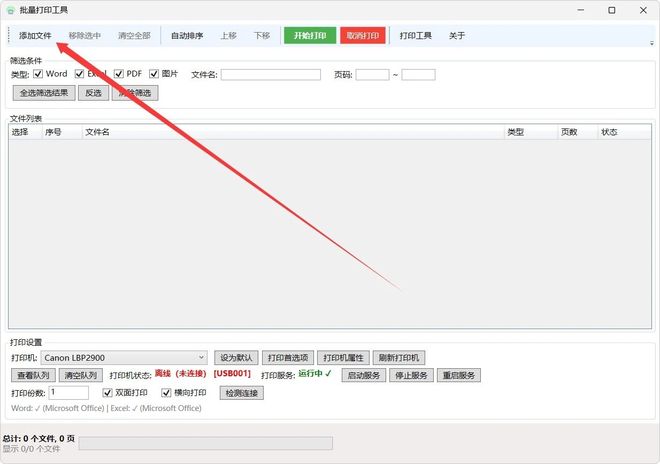Viewport: 660px width, 464px height.
Task: Click the green 运行中 service status
Action: pos(315,373)
